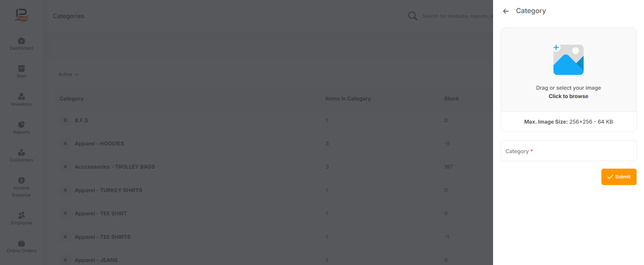Click the Categories page title
Viewport: 644px width, 265px height.
click(x=68, y=16)
